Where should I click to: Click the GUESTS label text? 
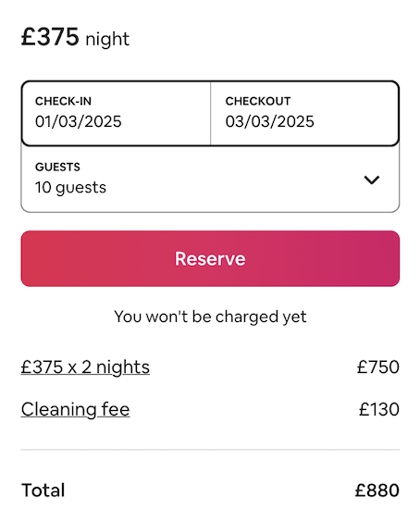[x=57, y=167]
